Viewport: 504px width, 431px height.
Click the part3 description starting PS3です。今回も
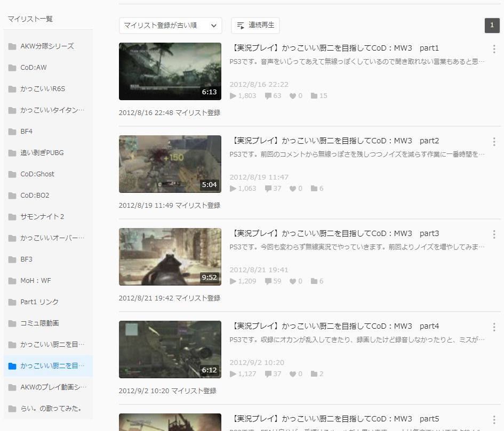pos(357,247)
